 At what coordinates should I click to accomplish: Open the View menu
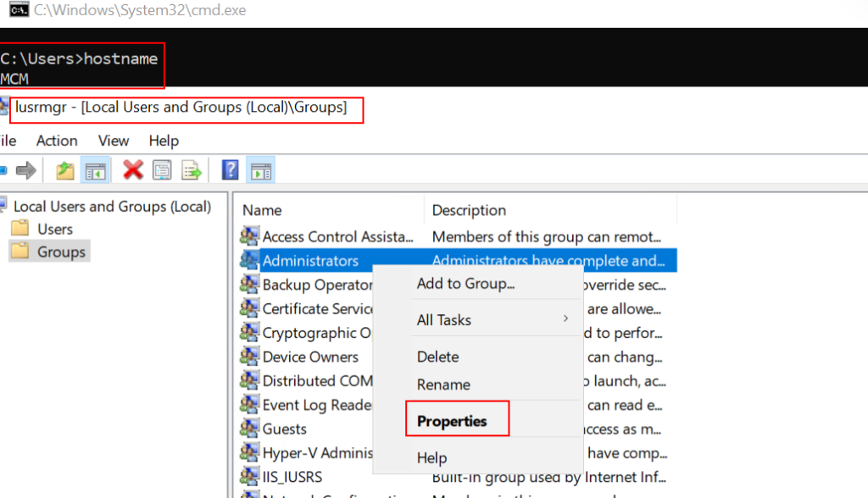[114, 141]
